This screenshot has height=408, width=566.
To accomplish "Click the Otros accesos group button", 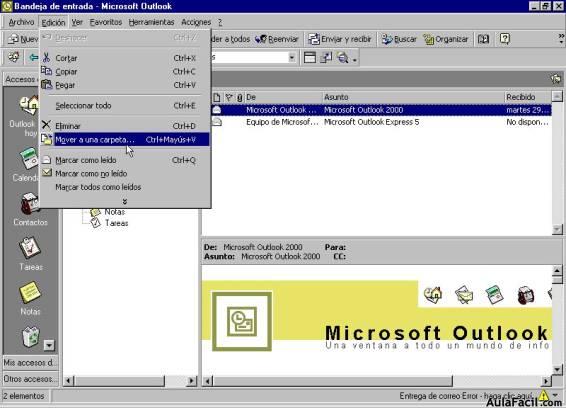I will pyautogui.click(x=30, y=379).
